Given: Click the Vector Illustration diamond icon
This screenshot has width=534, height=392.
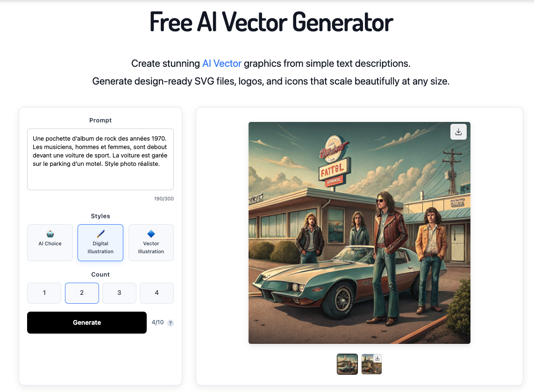Looking at the screenshot, I should (x=151, y=234).
